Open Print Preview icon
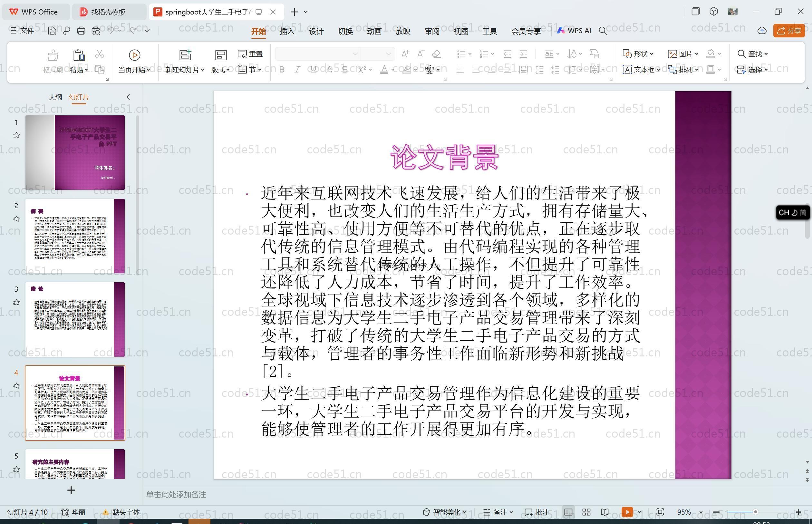The image size is (812, 524). pyautogui.click(x=96, y=31)
